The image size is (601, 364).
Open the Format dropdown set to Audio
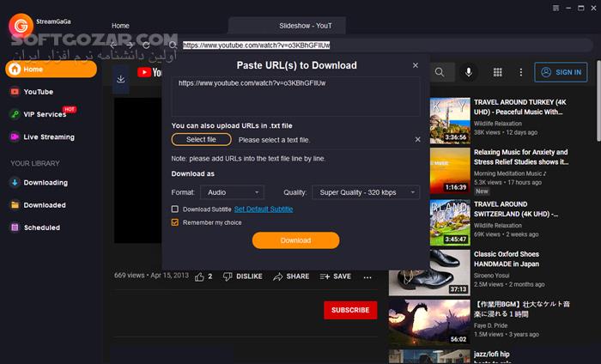coord(233,192)
